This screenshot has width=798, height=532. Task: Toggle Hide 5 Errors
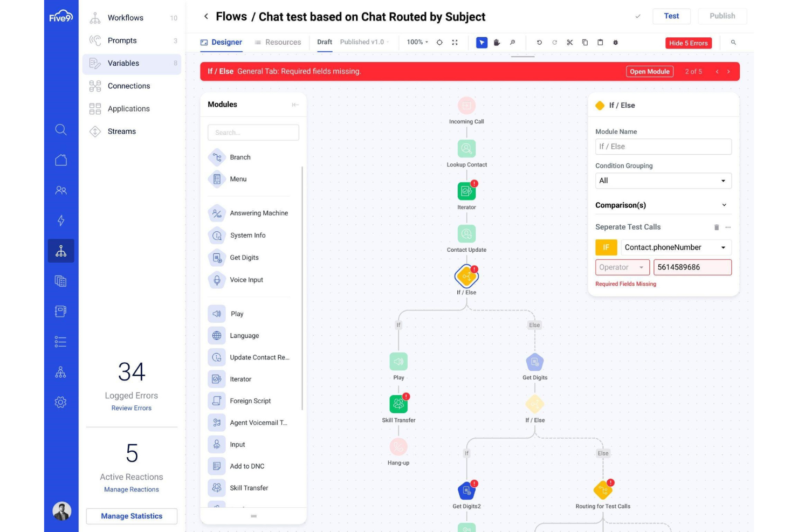(689, 43)
